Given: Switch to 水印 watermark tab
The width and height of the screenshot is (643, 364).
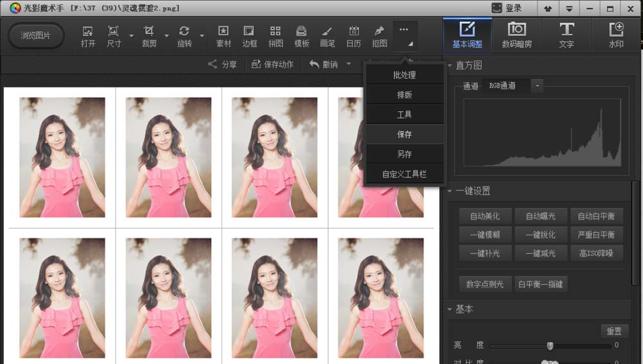Looking at the screenshot, I should (616, 35).
